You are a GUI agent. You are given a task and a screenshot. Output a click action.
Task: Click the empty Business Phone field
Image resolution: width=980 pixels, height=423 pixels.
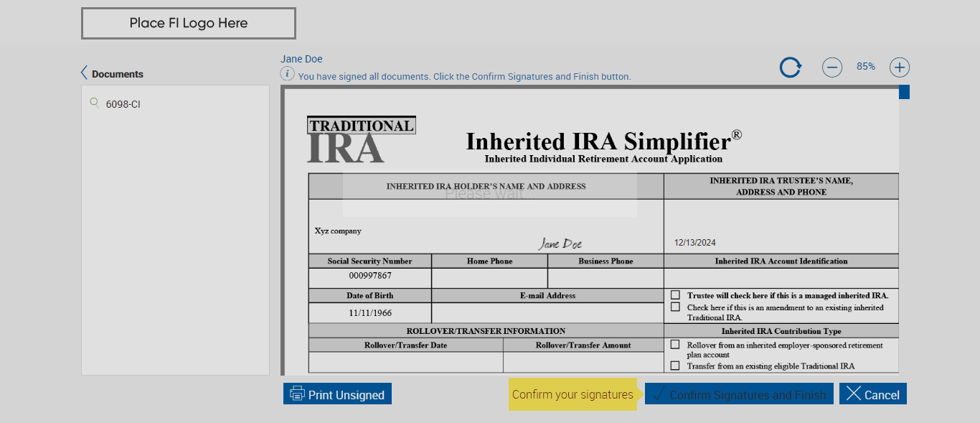click(x=606, y=278)
